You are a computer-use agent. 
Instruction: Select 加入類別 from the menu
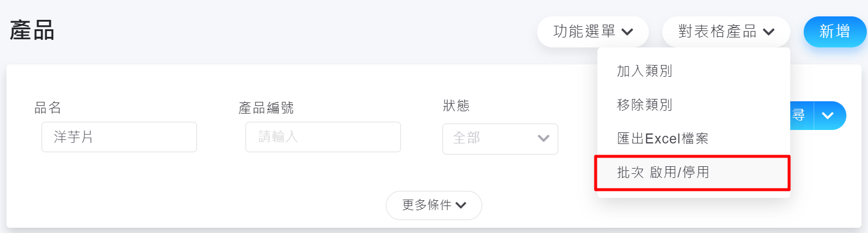tap(694, 71)
